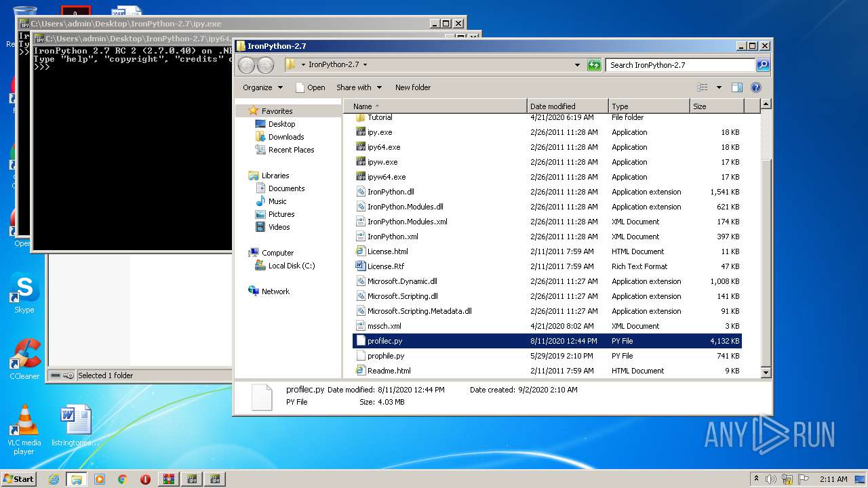
Task: Open the Explorer Help question mark icon
Action: click(756, 87)
